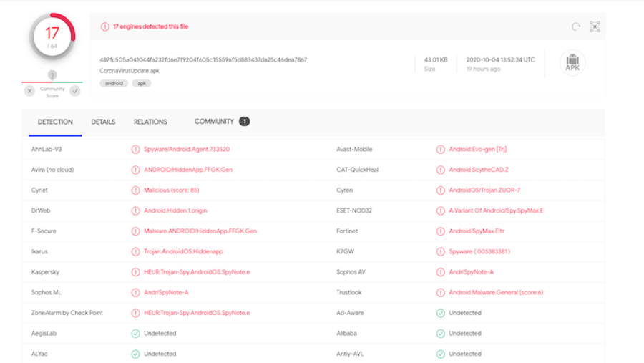644x363 pixels.
Task: Click the Ad-Aware undetected check icon
Action: pyautogui.click(x=441, y=314)
